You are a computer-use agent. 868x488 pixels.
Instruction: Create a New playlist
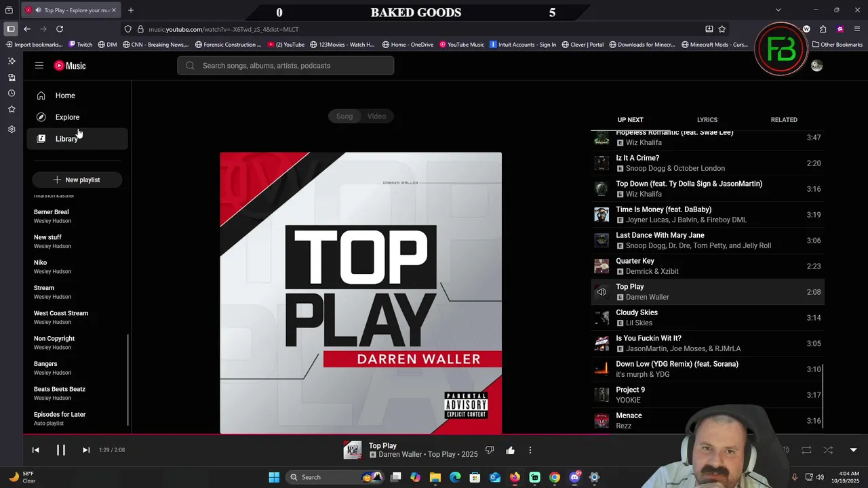77,180
